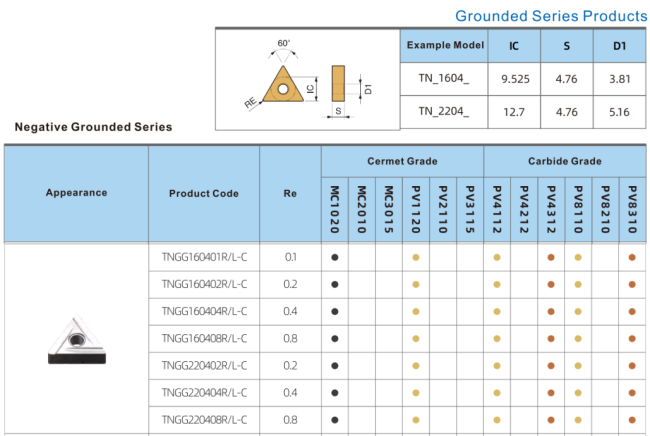Click the triangular insert top-view diagram
This screenshot has height=436, width=650.
[x=281, y=84]
